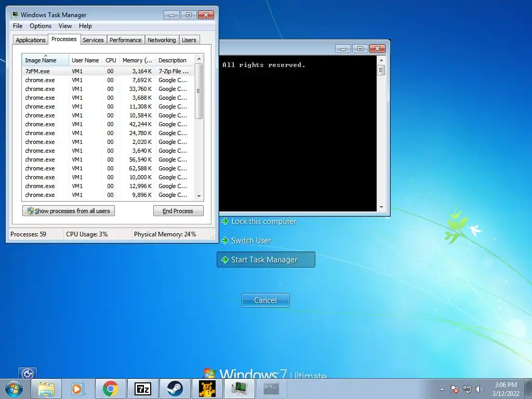This screenshot has width=532, height=399.
Task: Sort by User Name column header
Action: pyautogui.click(x=85, y=60)
